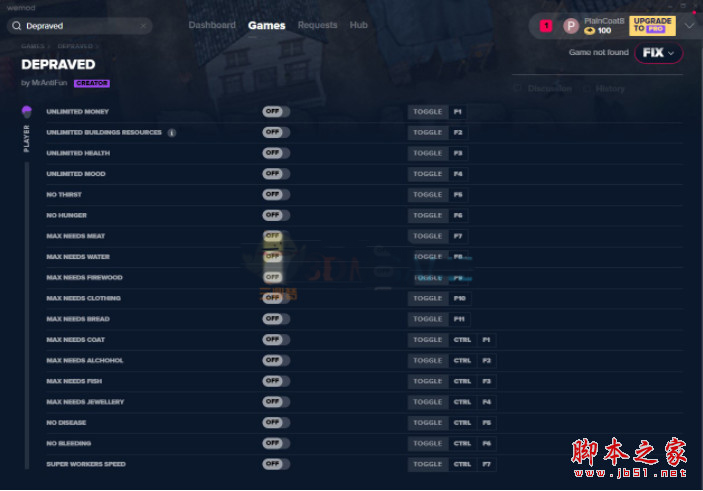
Task: Click the DEPRAVED breadcrumb link
Action: pyautogui.click(x=75, y=46)
